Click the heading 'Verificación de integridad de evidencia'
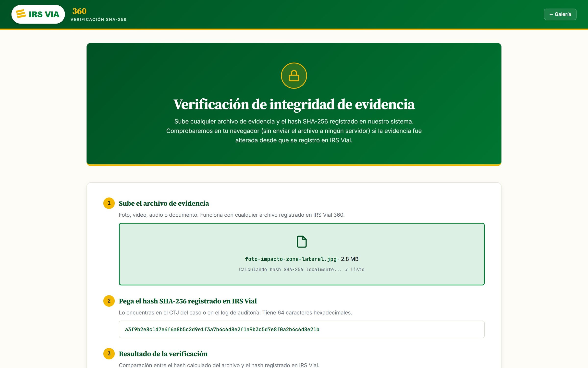The width and height of the screenshot is (588, 368). click(x=294, y=105)
